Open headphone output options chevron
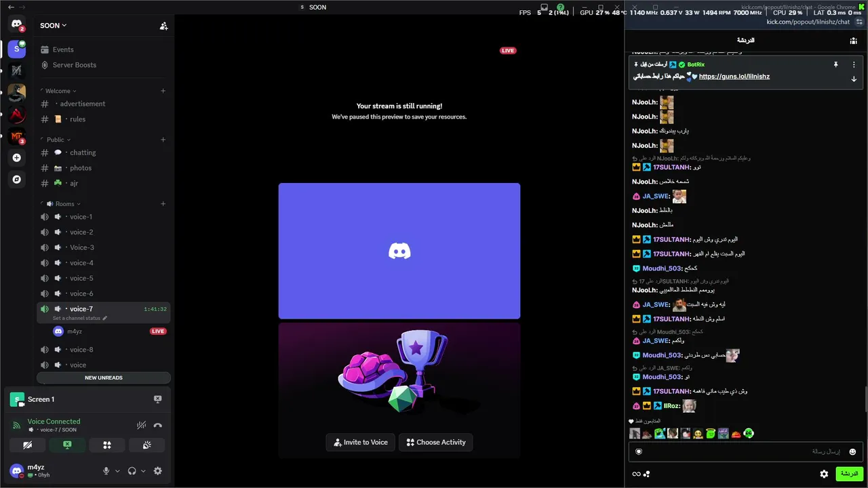Image resolution: width=868 pixels, height=488 pixels. pos(143,471)
